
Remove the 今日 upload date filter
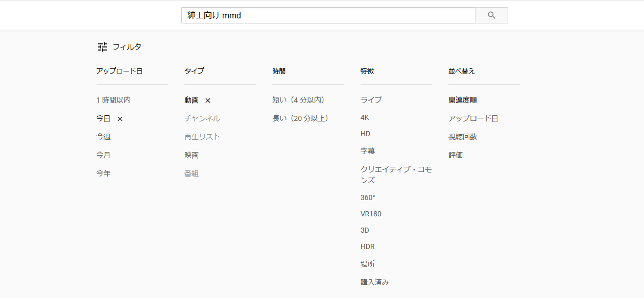click(x=120, y=119)
